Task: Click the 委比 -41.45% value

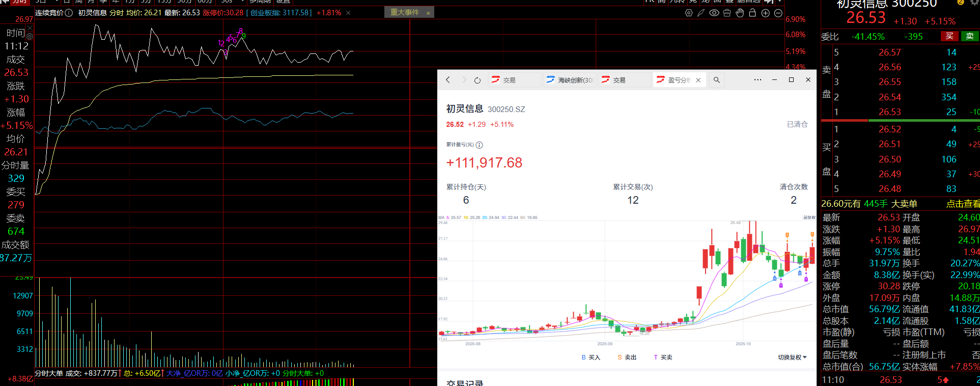Action: [868, 37]
